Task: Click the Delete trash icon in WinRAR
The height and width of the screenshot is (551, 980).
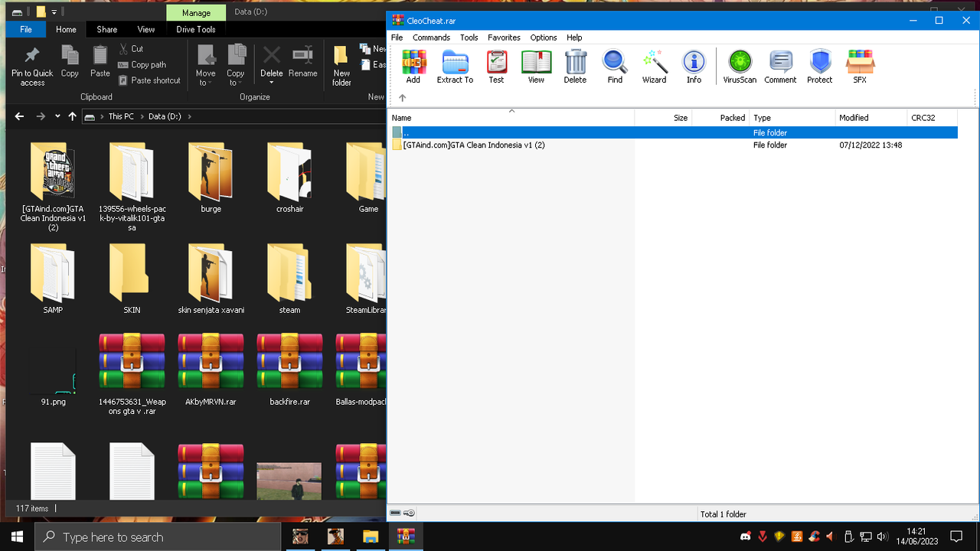Action: pos(575,67)
